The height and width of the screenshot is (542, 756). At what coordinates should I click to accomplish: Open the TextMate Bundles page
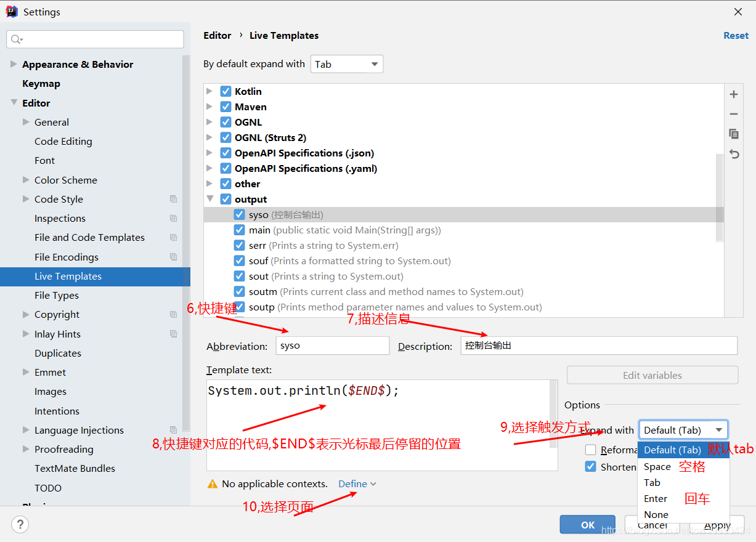[x=75, y=469]
